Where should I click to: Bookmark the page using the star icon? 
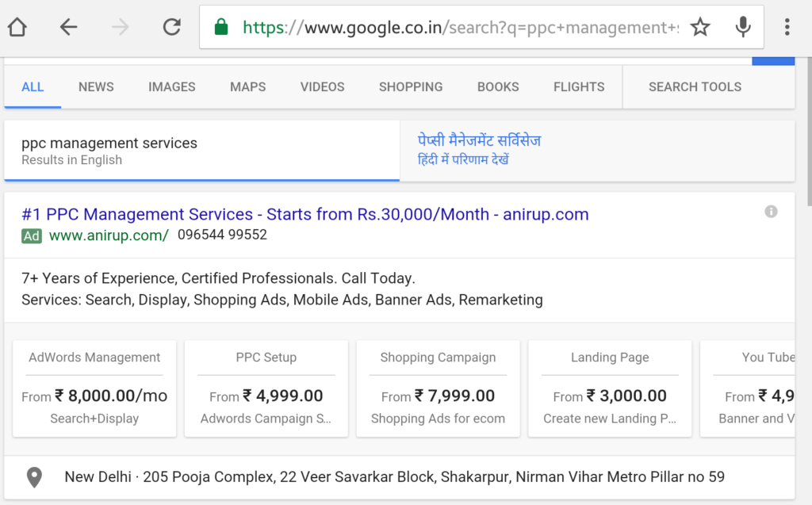point(700,26)
